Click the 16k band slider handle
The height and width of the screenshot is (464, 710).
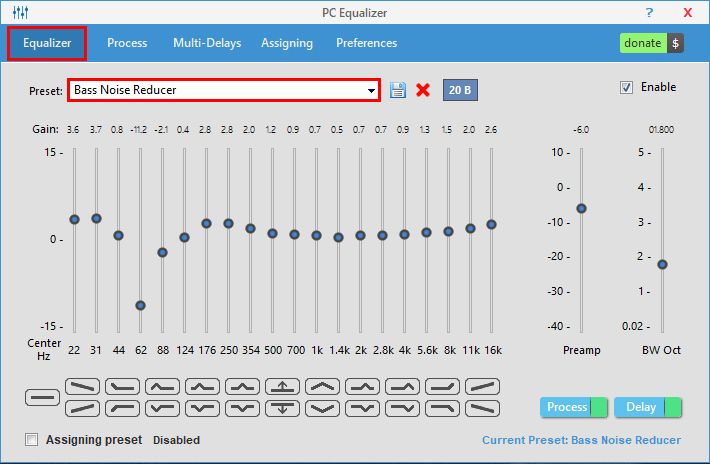coord(491,225)
